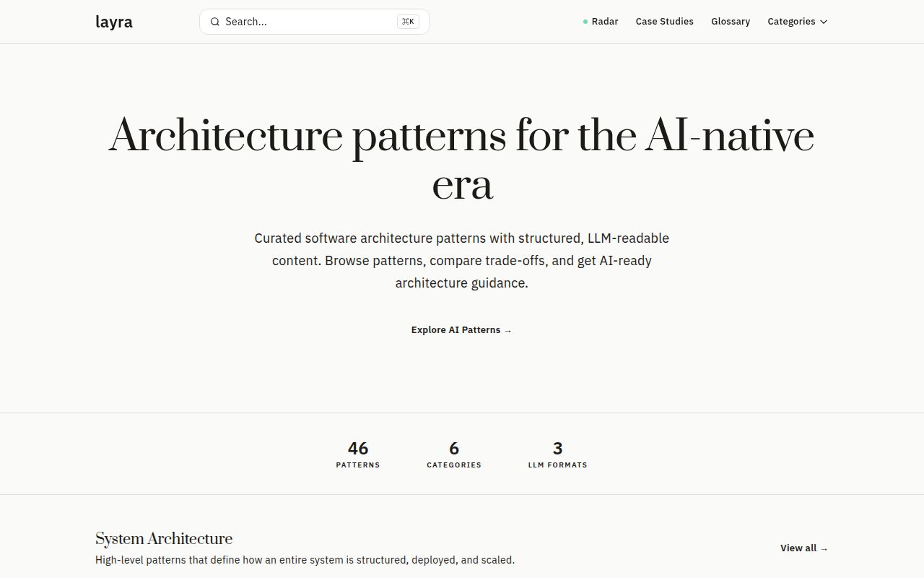Follow the Explore AI Patterns link
The height and width of the screenshot is (578, 924).
tap(456, 330)
